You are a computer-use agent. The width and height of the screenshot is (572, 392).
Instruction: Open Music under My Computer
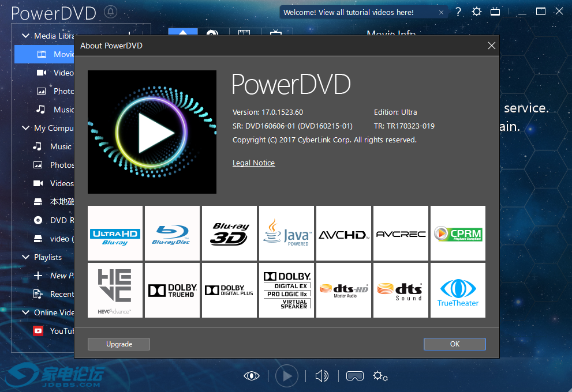pyautogui.click(x=61, y=146)
